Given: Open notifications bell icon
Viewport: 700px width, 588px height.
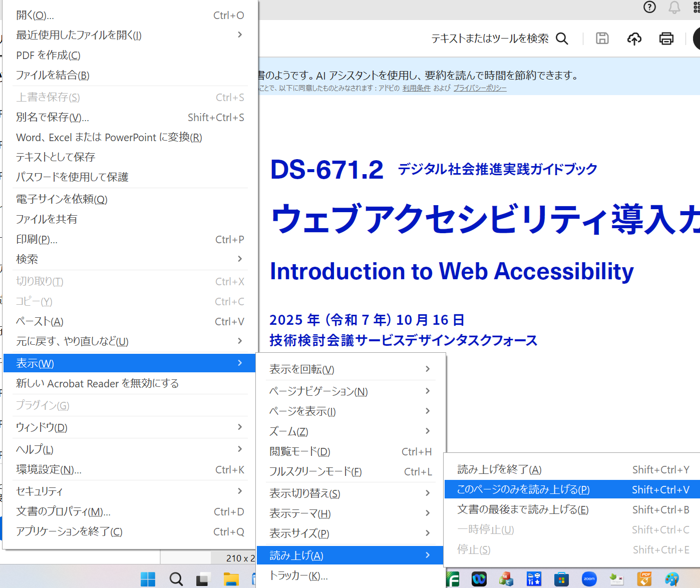Looking at the screenshot, I should coord(674,7).
